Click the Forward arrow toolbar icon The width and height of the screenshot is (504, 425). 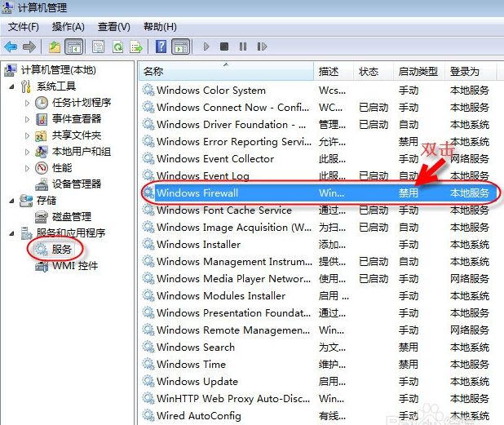(x=29, y=47)
